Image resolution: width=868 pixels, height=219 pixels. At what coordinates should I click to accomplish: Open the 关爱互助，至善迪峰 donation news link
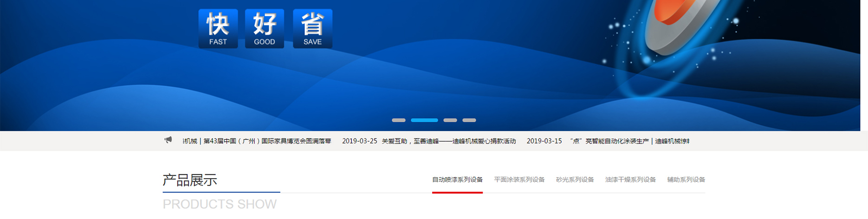tap(448, 141)
